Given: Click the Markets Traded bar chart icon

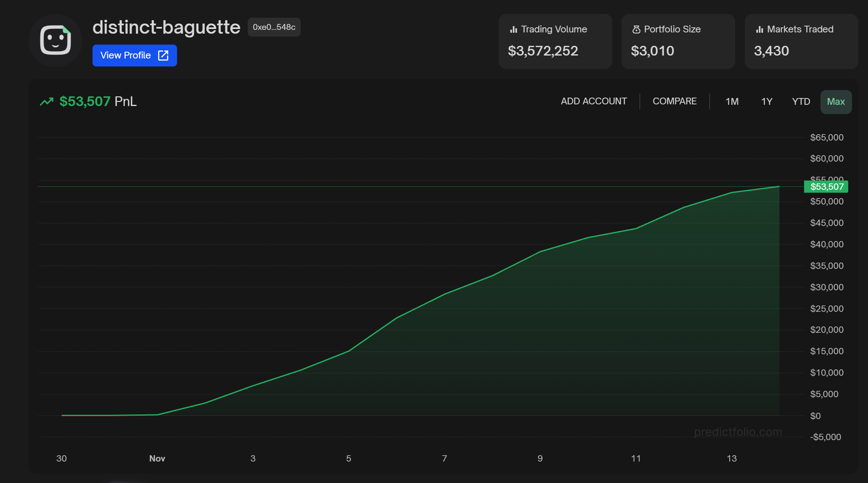Looking at the screenshot, I should coord(759,29).
